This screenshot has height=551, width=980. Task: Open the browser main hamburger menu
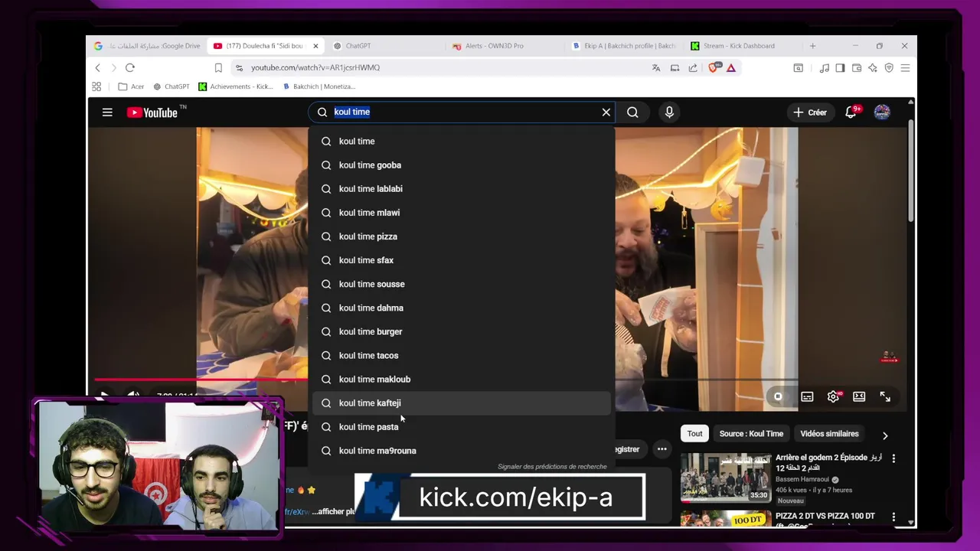click(905, 68)
